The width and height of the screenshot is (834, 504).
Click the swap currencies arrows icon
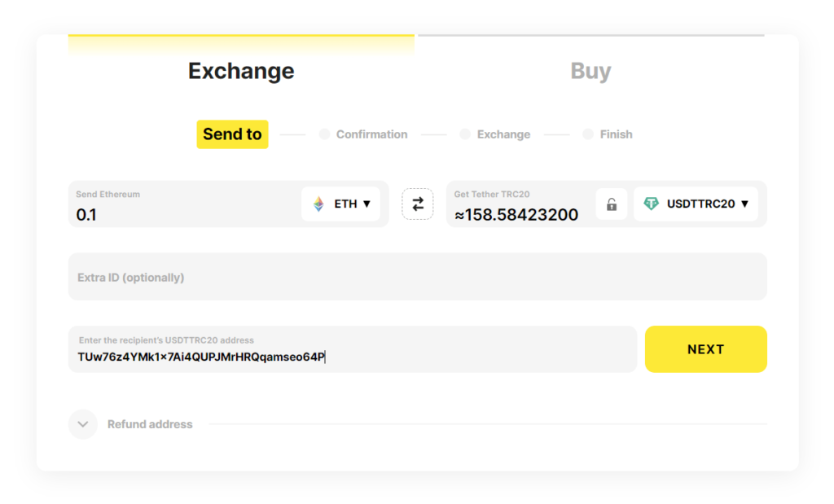(418, 204)
